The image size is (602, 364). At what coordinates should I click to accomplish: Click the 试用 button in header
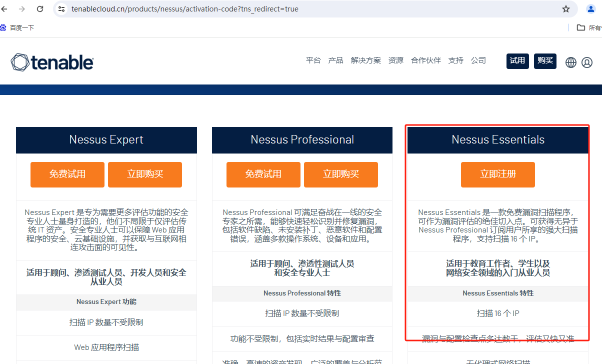pyautogui.click(x=517, y=60)
